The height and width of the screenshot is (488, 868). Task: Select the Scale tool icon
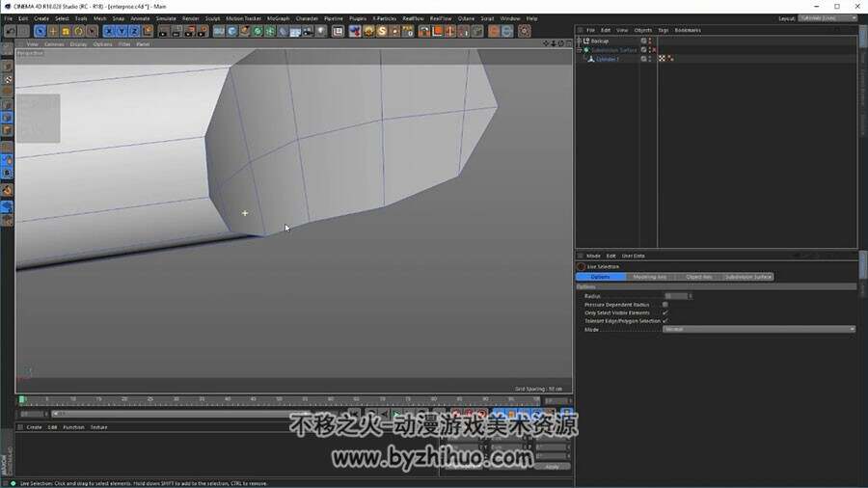(x=66, y=32)
